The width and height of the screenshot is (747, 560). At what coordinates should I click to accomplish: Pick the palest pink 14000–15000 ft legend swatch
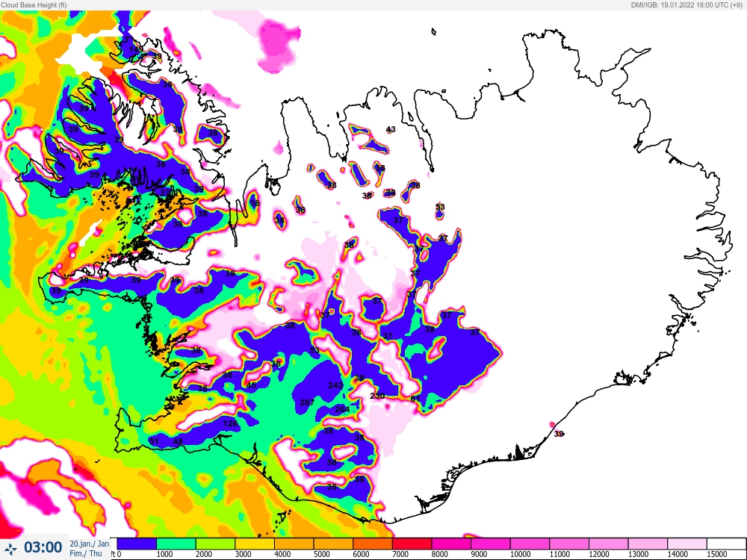coord(687,544)
